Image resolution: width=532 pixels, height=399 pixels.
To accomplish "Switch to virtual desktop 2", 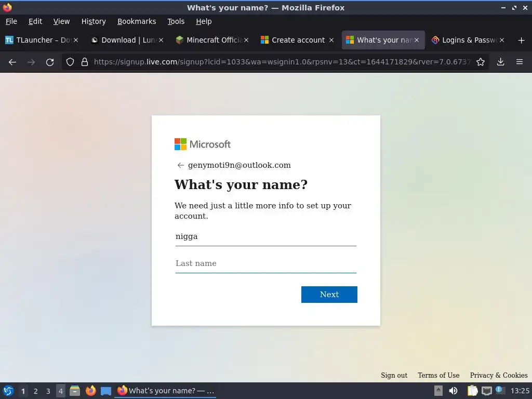I will (x=35, y=391).
